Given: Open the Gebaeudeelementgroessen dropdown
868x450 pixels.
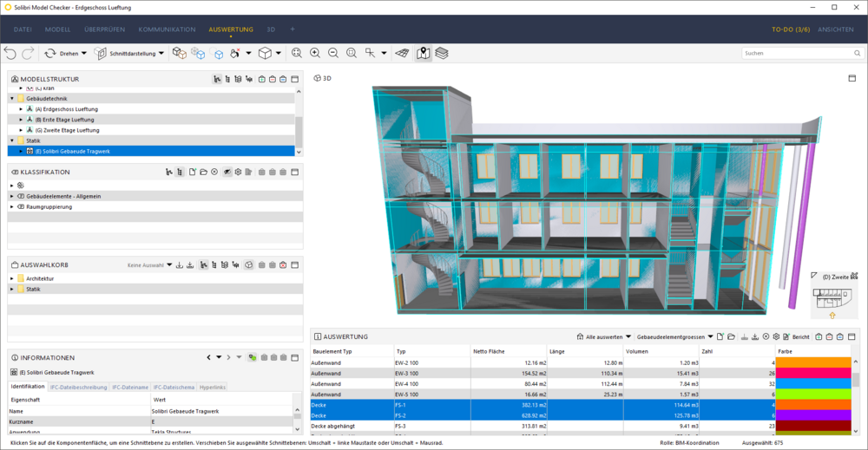Looking at the screenshot, I should point(674,336).
